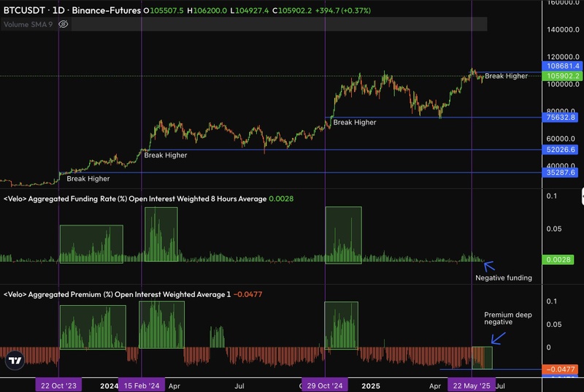Screen dimensions: 584x392
Task: Click the 22 Oct '23 date marker
Action: pos(58,385)
